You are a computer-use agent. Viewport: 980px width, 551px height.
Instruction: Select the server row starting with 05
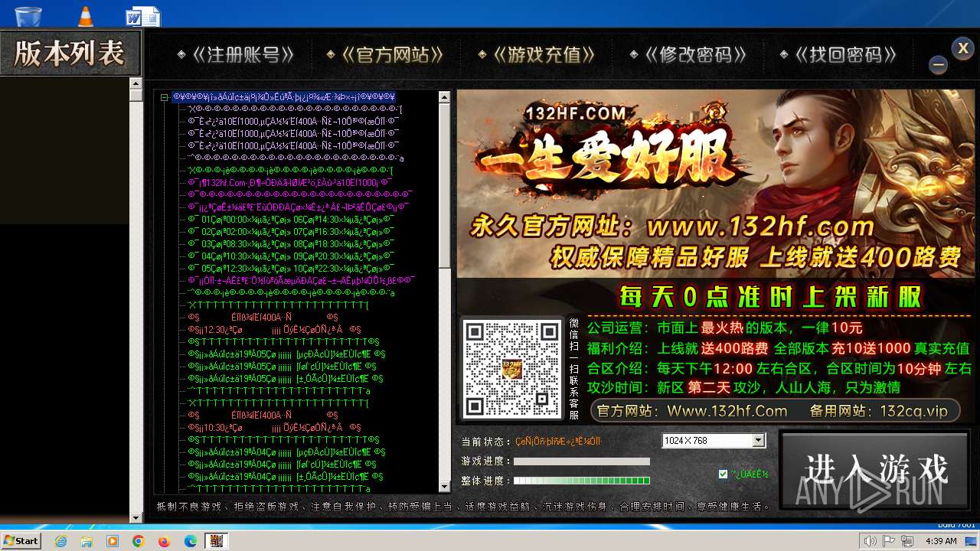click(x=291, y=268)
